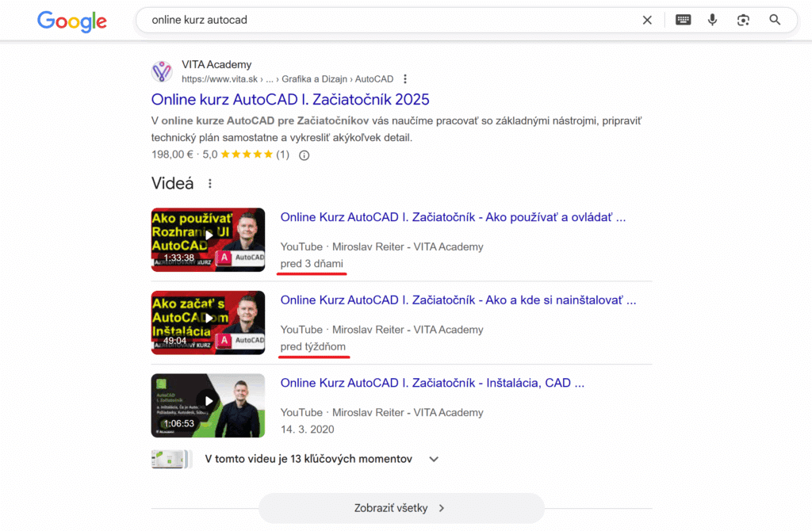Click the '14. 3. 2020' date text
Image resolution: width=812 pixels, height=531 pixels.
point(308,429)
